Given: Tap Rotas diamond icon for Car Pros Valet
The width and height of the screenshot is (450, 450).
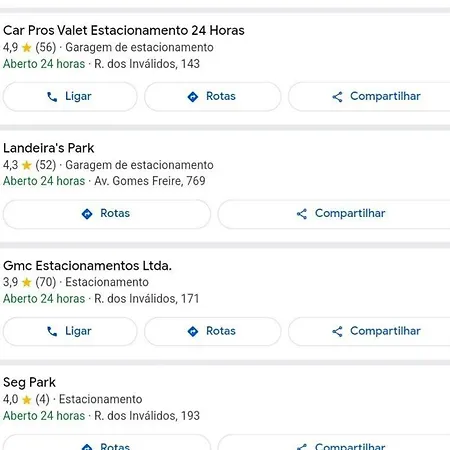Looking at the screenshot, I should (x=193, y=97).
